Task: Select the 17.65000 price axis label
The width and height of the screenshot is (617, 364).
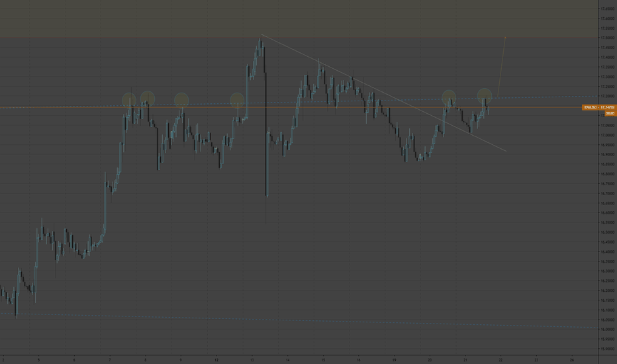Action: (608, 9)
